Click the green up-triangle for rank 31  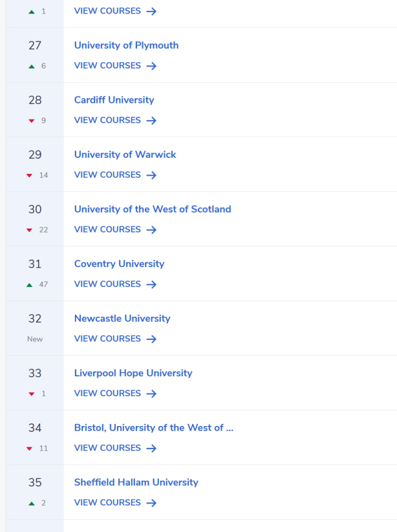click(29, 284)
